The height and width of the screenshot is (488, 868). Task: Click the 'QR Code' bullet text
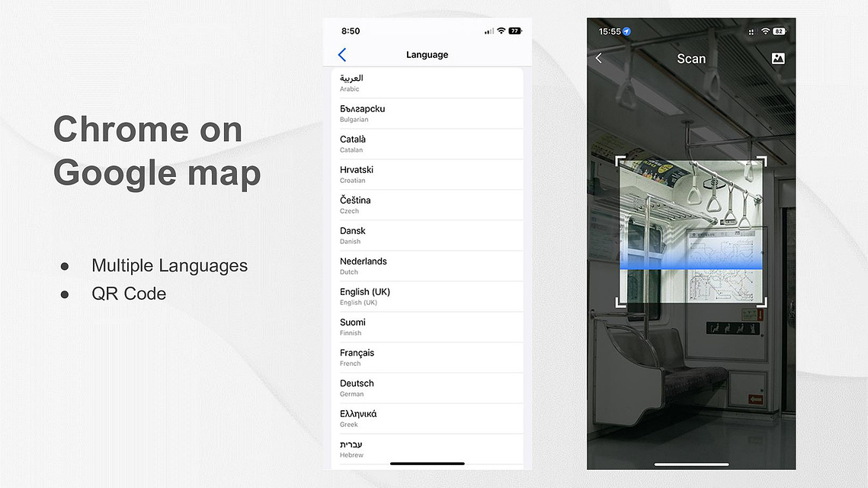[129, 294]
